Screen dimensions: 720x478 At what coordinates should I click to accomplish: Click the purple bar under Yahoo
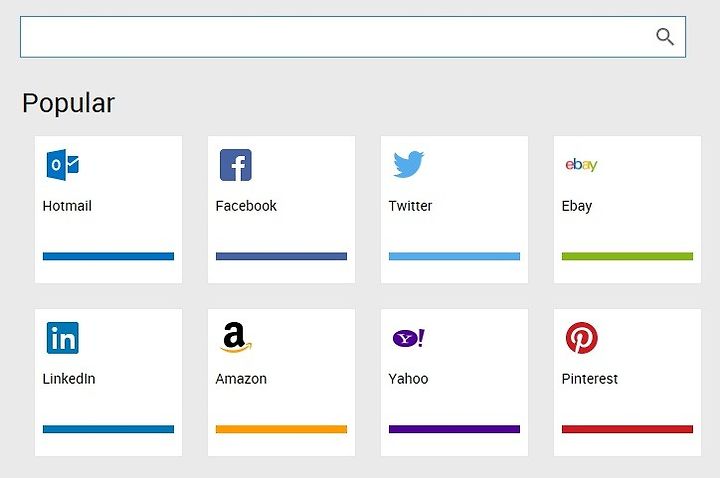pos(454,429)
